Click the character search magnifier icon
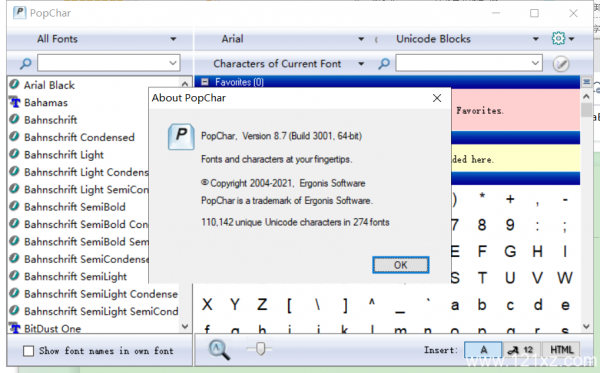This screenshot has width=600, height=373. 384,64
